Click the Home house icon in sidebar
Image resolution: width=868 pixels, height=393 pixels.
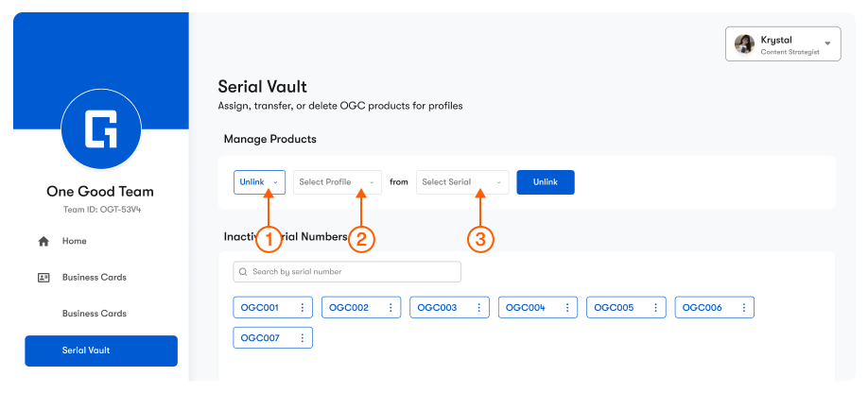pos(43,242)
